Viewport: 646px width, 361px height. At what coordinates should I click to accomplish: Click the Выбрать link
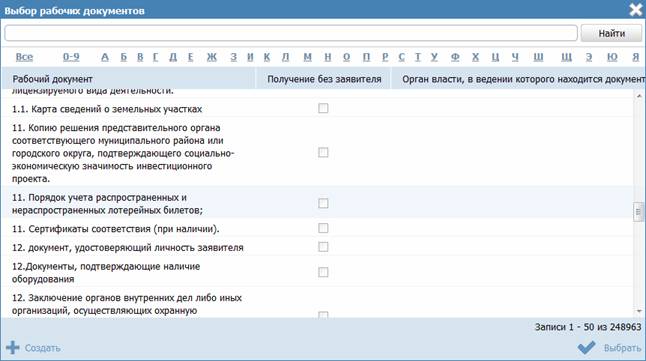623,348
